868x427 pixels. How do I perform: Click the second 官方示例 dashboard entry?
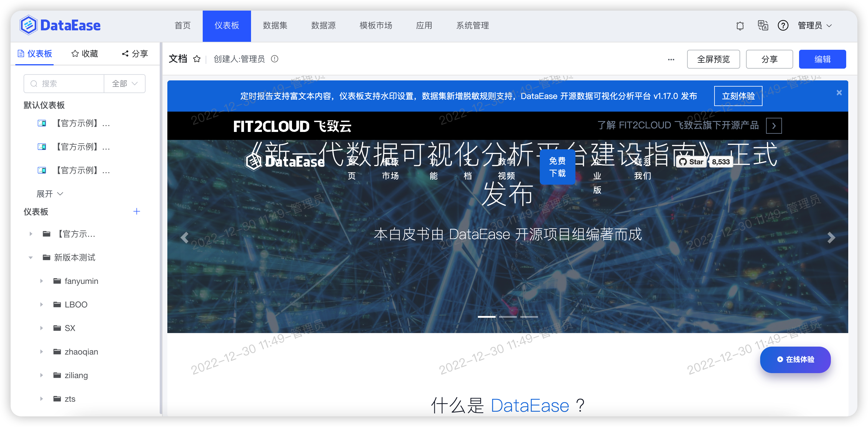(83, 147)
